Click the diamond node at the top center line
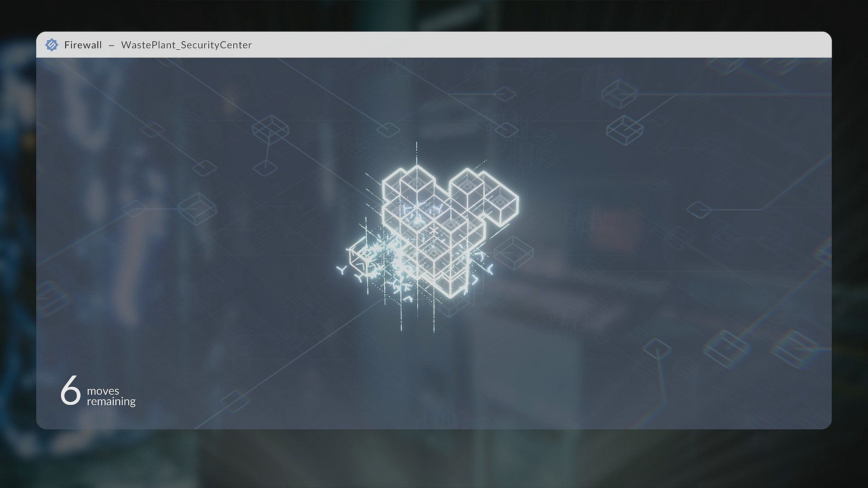The image size is (868, 488). click(505, 94)
